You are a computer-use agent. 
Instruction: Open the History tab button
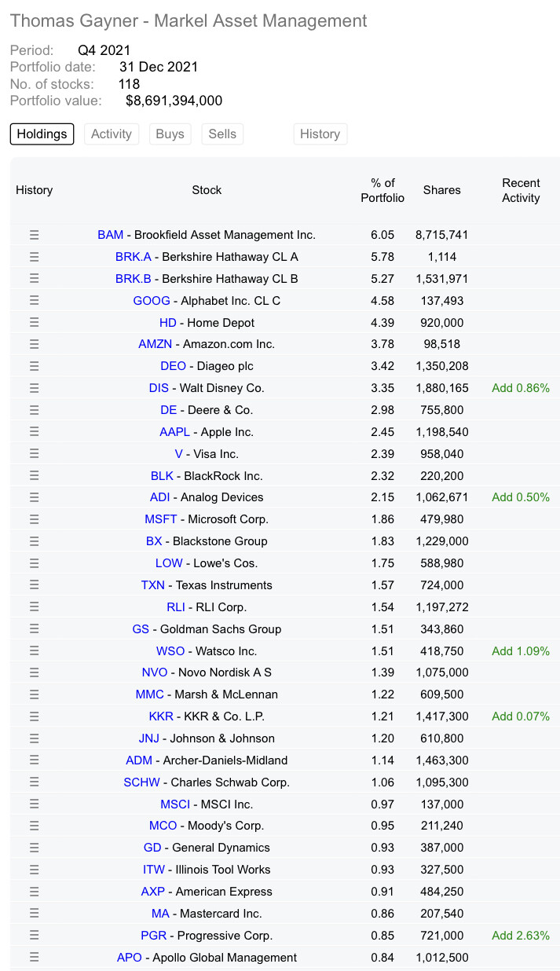coord(320,134)
